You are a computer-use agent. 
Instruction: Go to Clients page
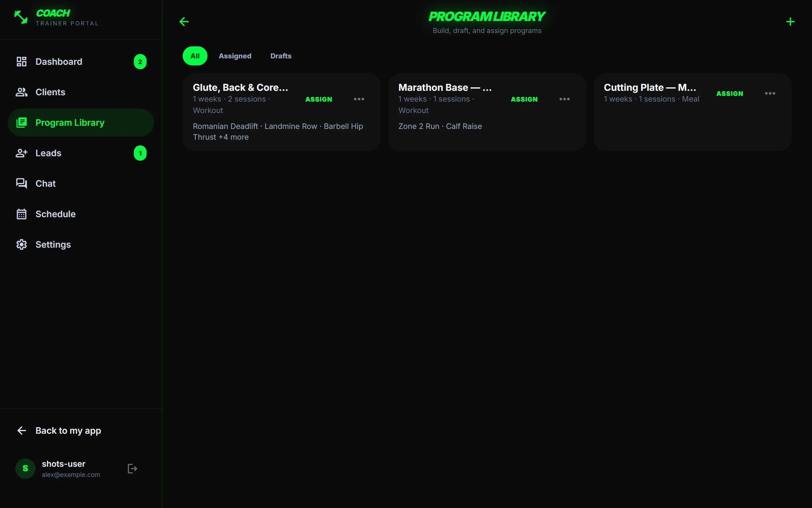tap(81, 92)
